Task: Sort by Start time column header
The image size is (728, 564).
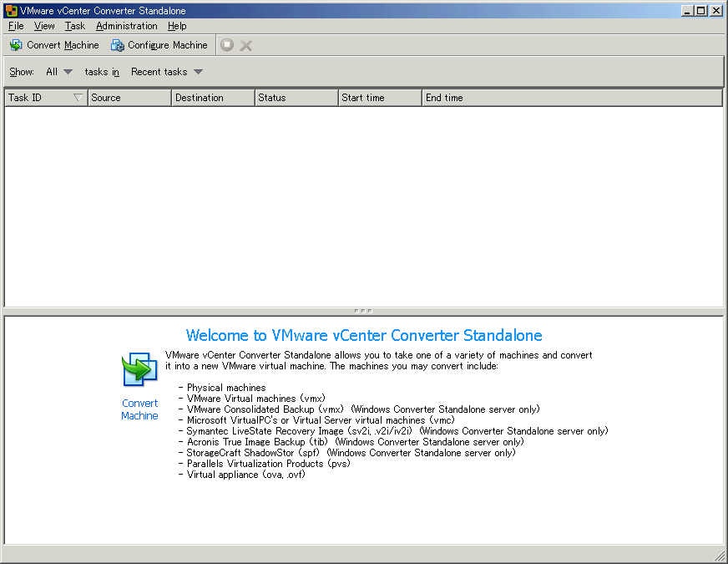Action: pos(380,98)
